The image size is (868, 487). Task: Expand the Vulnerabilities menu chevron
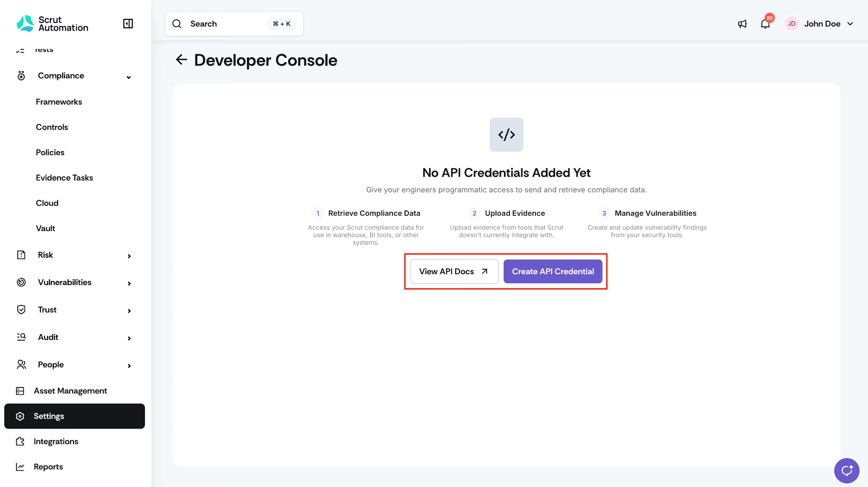point(129,284)
